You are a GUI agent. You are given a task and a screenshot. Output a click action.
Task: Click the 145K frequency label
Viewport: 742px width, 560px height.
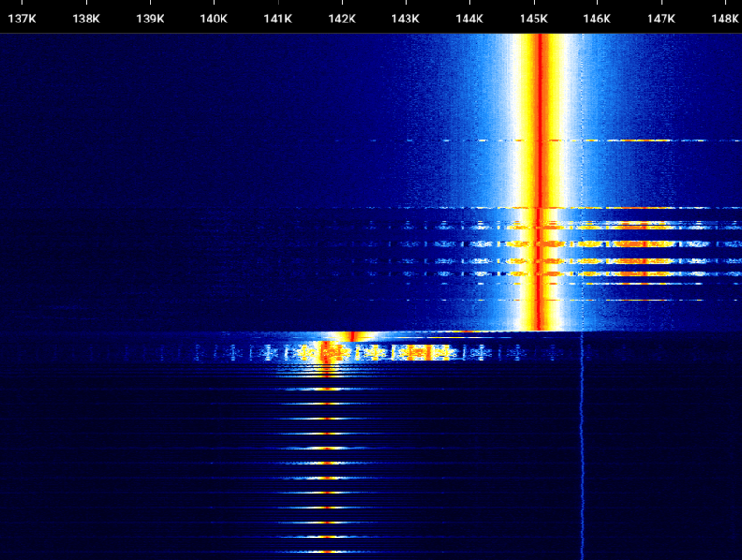click(534, 19)
